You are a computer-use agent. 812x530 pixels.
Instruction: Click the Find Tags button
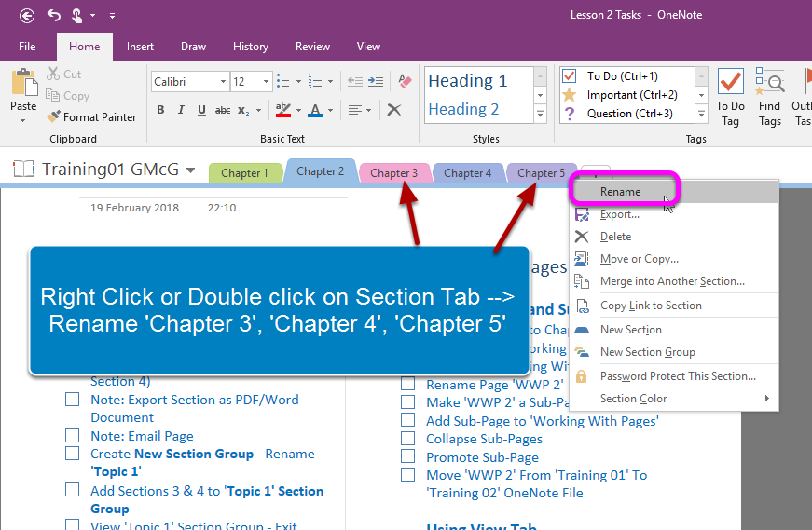pyautogui.click(x=769, y=97)
